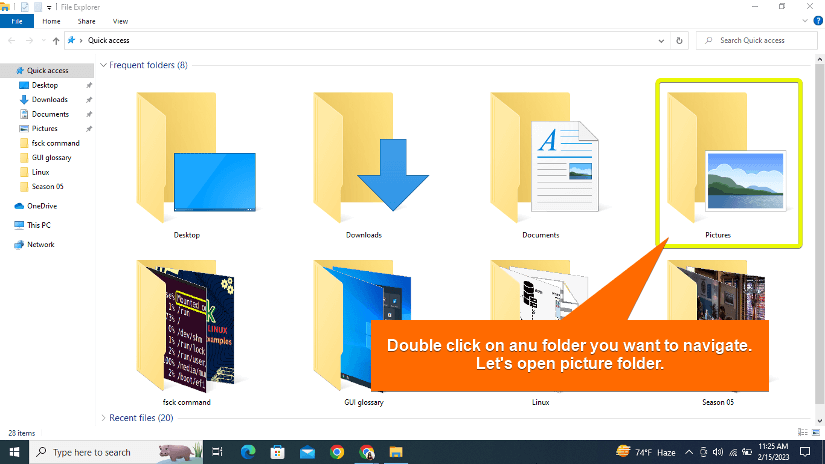Open the notification center icon

pos(805,452)
